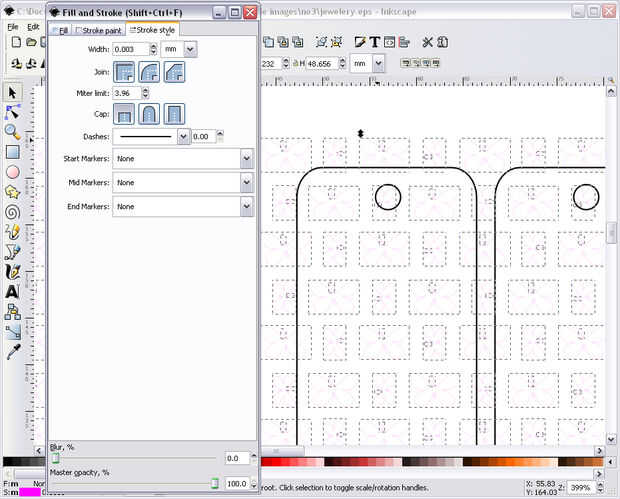Screen dimensions: 620x499
Task: Click the Ungroup objects toolbar icon
Action: click(x=336, y=42)
